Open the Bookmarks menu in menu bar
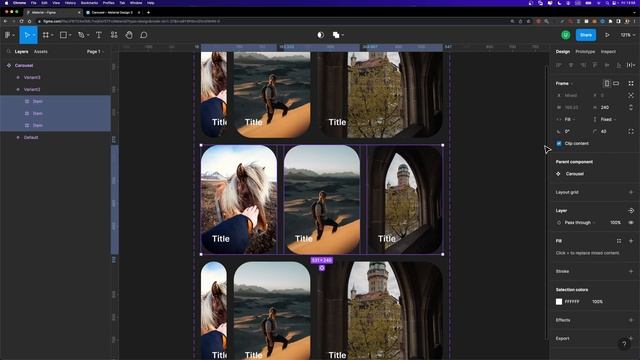Screen dimensions: 640x360 pyautogui.click(x=89, y=3)
